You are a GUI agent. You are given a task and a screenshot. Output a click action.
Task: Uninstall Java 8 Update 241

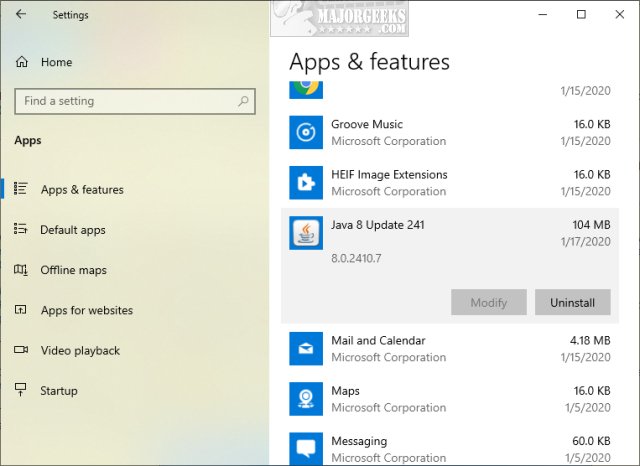[x=572, y=302]
